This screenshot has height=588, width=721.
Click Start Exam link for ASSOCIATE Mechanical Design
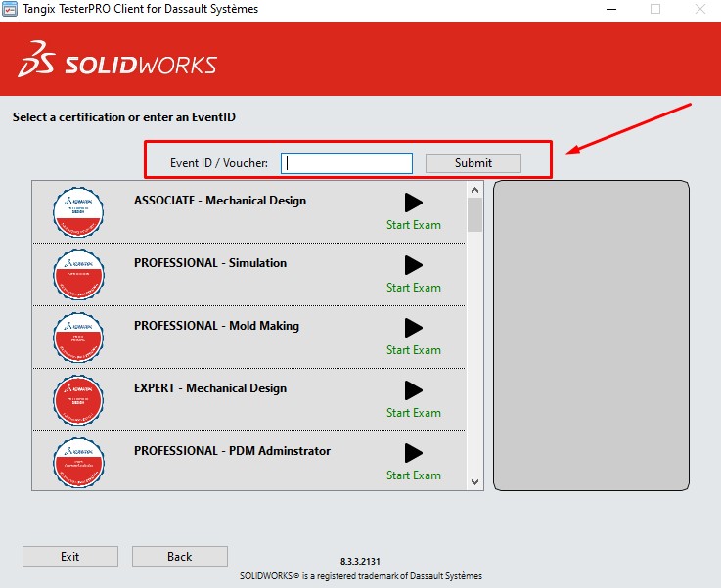pos(413,225)
